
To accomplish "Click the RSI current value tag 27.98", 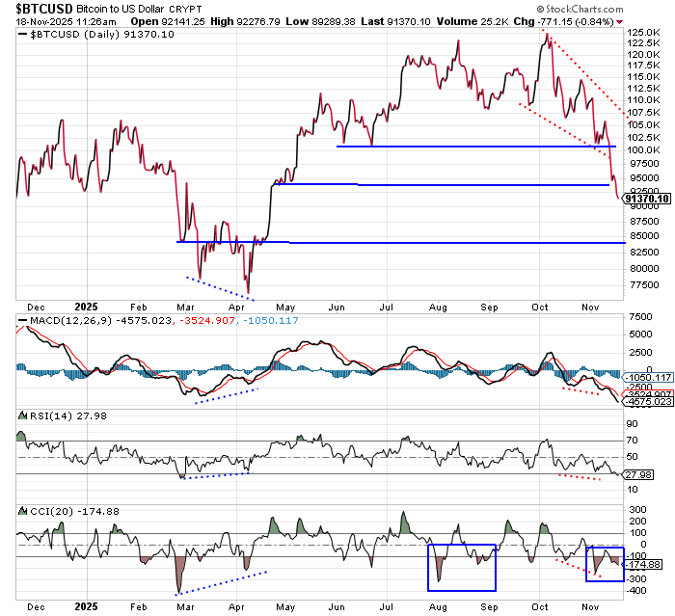I will point(640,474).
